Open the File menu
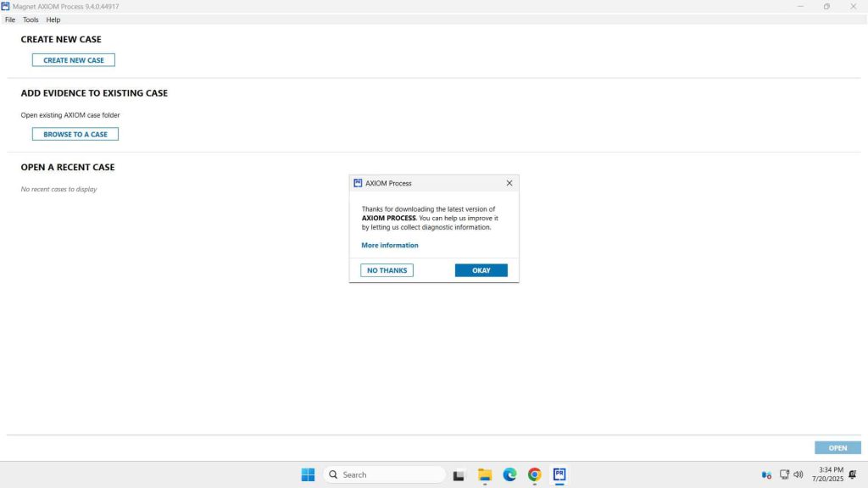 pyautogui.click(x=10, y=19)
